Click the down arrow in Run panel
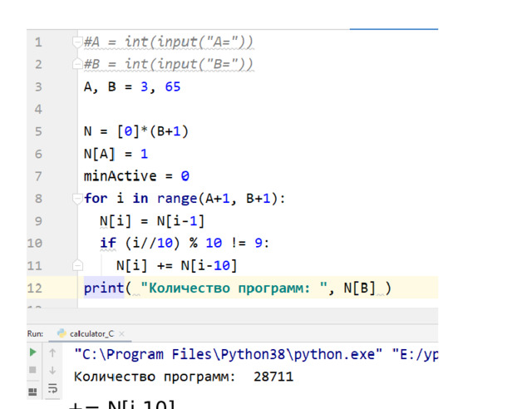The height and width of the screenshot is (409, 532). click(52, 370)
